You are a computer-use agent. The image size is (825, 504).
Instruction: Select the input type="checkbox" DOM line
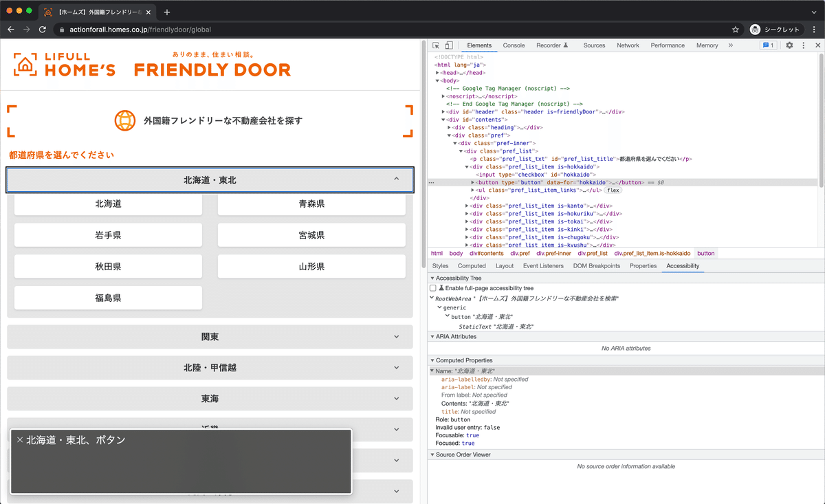536,175
